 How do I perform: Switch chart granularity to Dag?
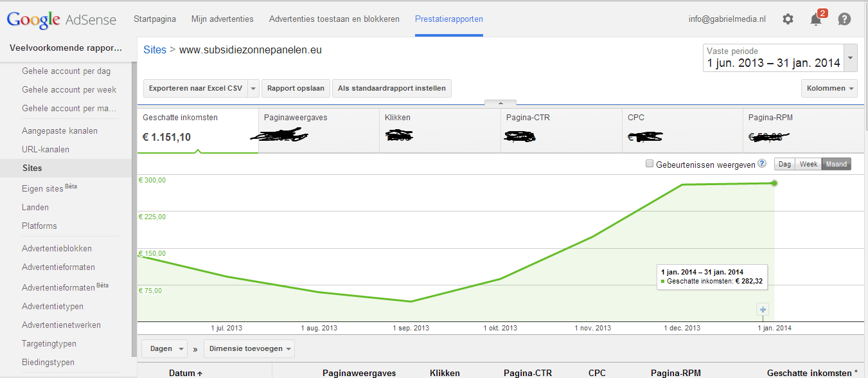(784, 164)
